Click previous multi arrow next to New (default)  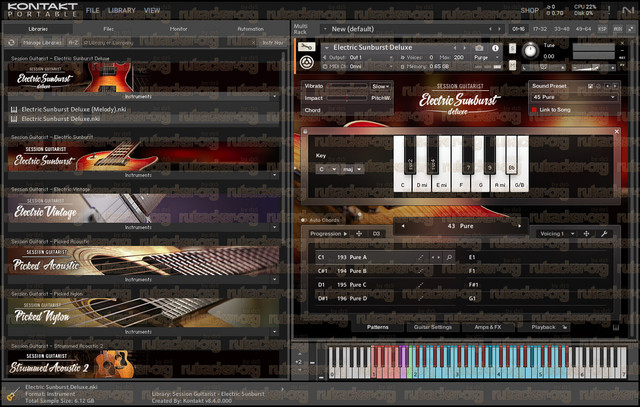pyautogui.click(x=490, y=29)
